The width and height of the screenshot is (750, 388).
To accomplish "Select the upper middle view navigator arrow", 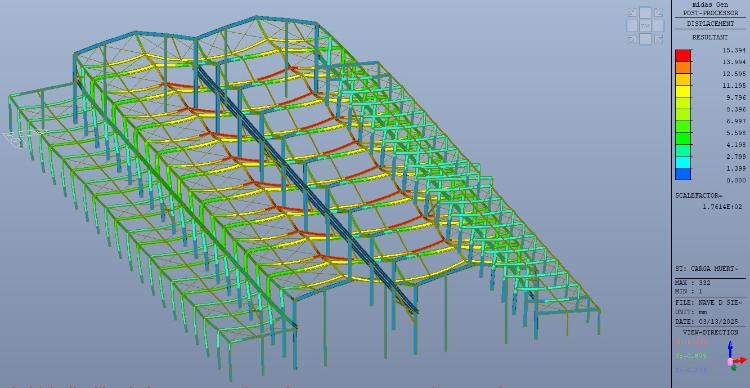I will (x=645, y=13).
